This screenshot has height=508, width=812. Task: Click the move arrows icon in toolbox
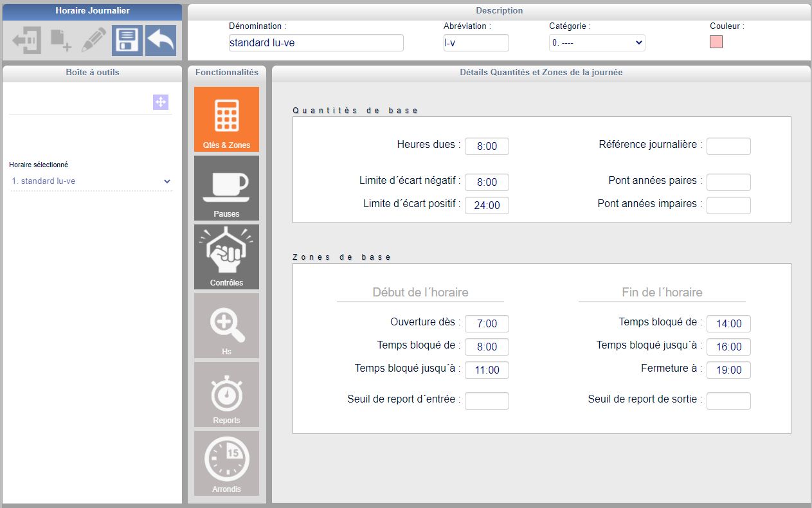coord(161,102)
